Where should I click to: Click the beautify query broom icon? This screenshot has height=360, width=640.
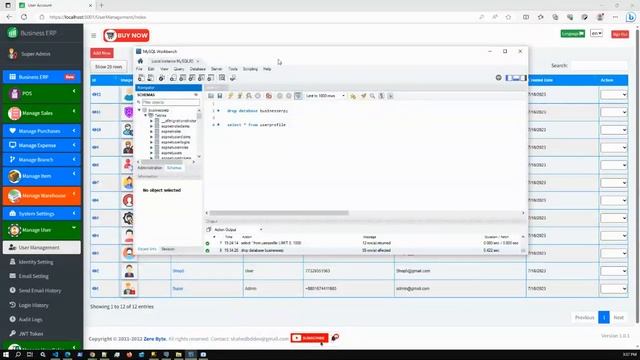pyautogui.click(x=363, y=96)
